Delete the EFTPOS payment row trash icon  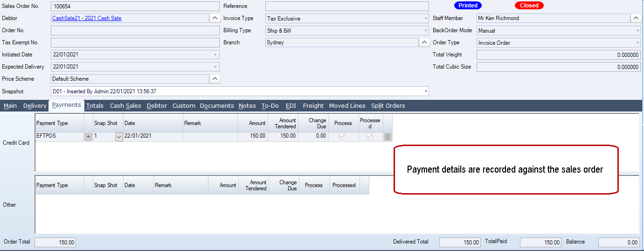388,137
